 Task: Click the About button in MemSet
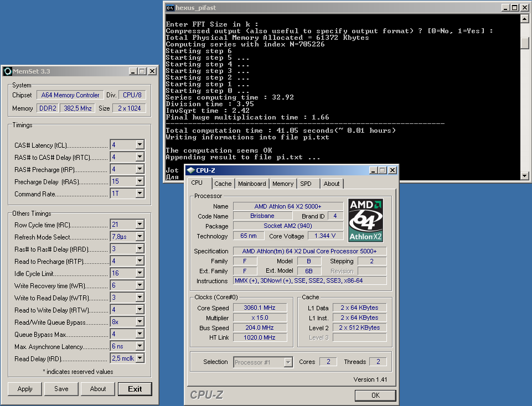coord(98,389)
